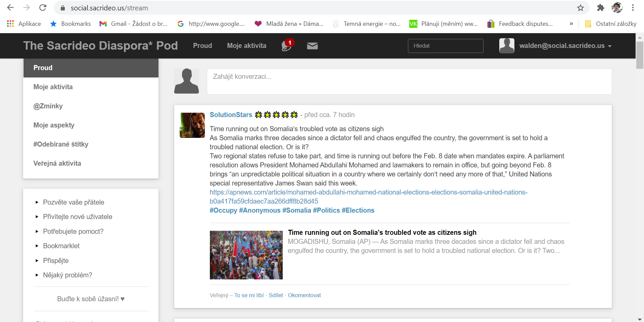Open the Aplikace apps grid icon
Screen dimensions: 644x322
point(10,24)
